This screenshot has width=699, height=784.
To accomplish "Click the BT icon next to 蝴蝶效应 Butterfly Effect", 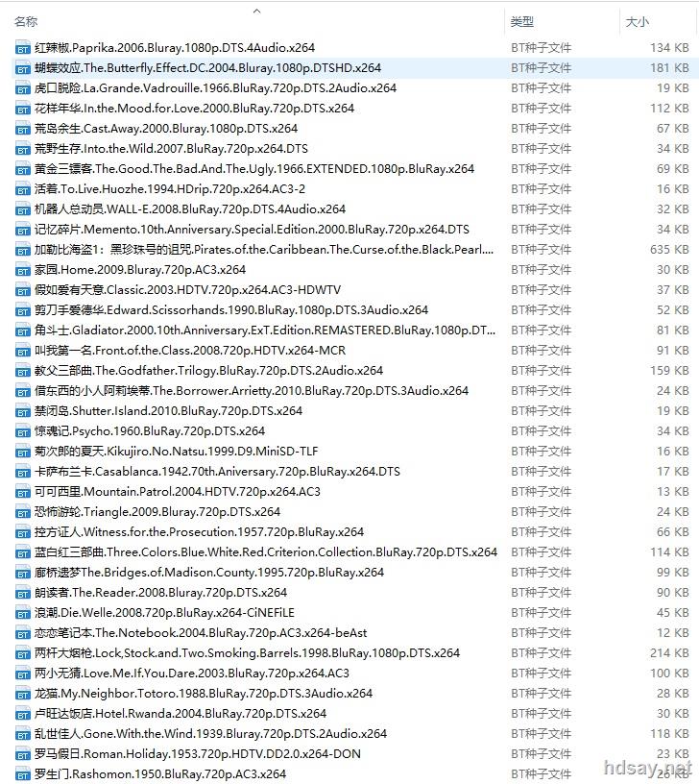I will [x=22, y=68].
